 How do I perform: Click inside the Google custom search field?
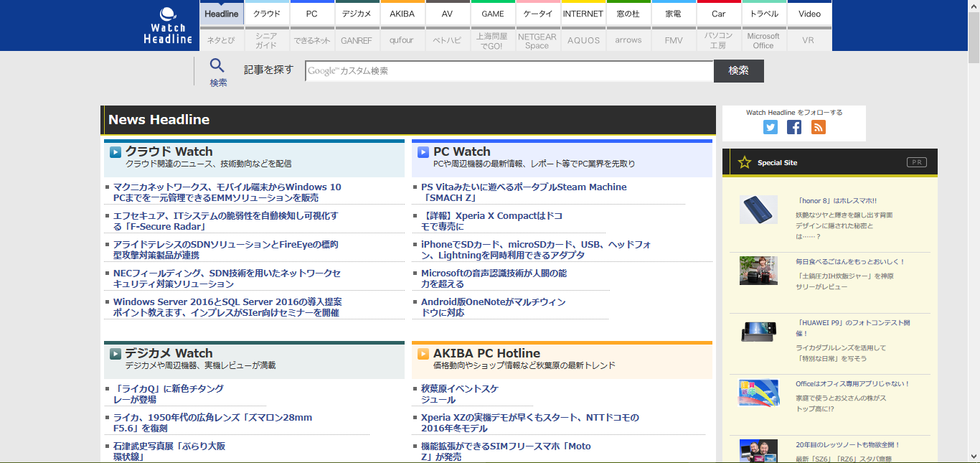tap(509, 71)
